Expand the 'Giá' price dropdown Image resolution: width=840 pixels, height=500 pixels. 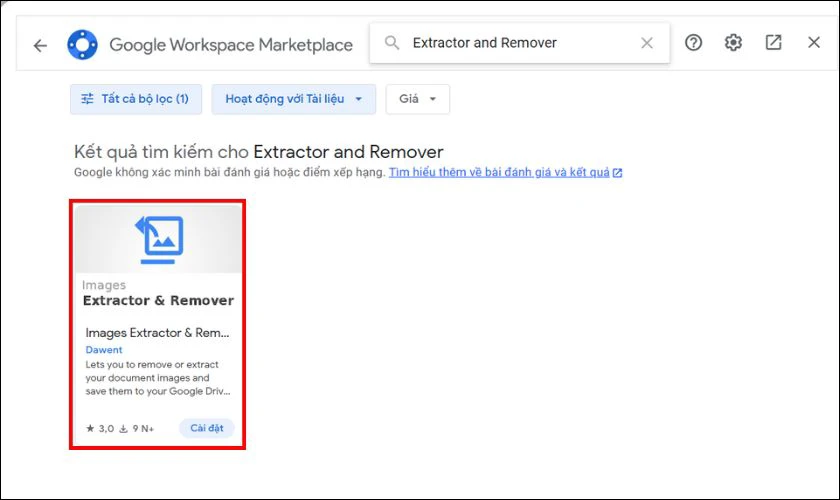(x=418, y=99)
